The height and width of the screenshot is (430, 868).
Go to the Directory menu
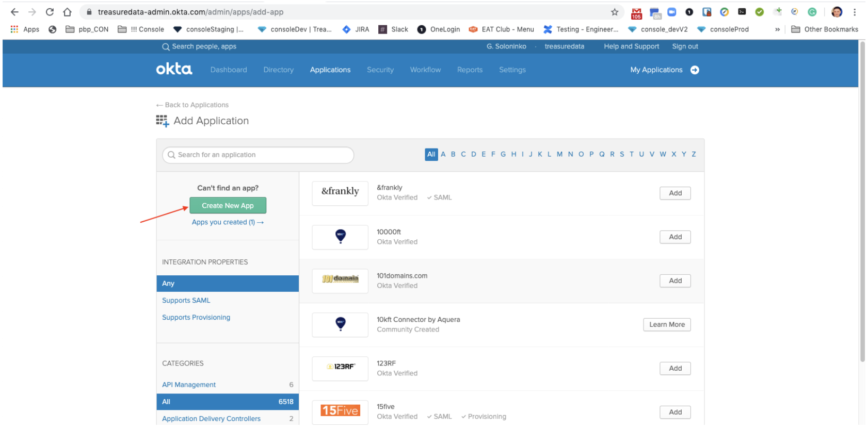[278, 70]
